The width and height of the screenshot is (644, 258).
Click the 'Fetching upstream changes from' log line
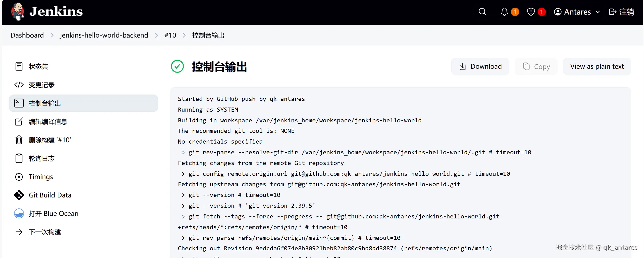[x=319, y=184]
